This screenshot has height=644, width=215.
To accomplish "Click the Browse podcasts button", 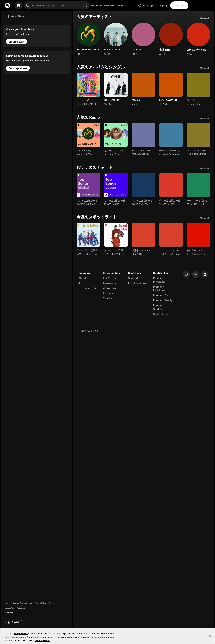I will tap(18, 68).
